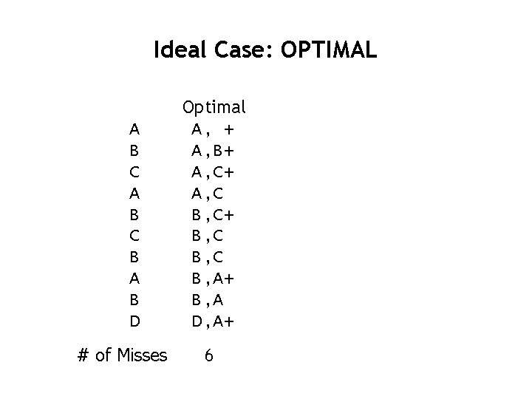The width and height of the screenshot is (532, 399).
Task: Click the 'A , +' cache entry
Action: pos(213,129)
